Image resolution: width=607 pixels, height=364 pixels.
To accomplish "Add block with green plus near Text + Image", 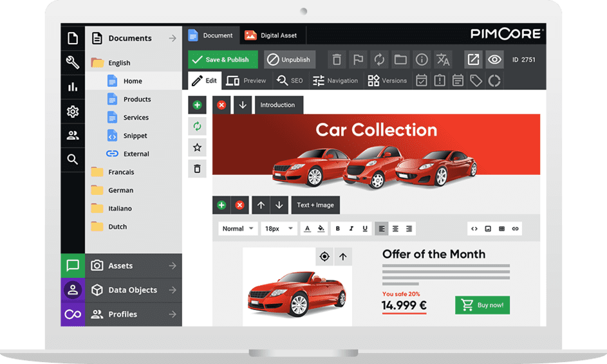I will (221, 205).
